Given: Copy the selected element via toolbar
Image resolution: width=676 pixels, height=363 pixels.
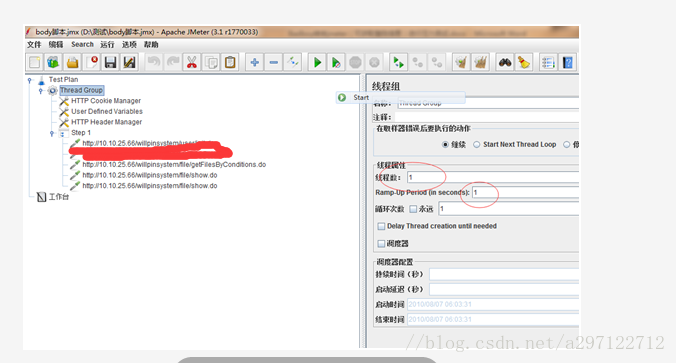Looking at the screenshot, I should click(211, 63).
